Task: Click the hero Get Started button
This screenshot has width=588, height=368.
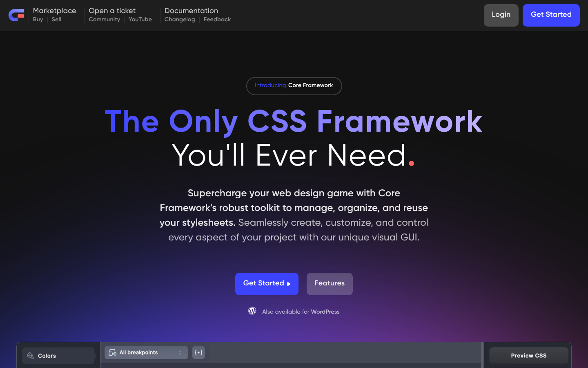Action: click(267, 284)
